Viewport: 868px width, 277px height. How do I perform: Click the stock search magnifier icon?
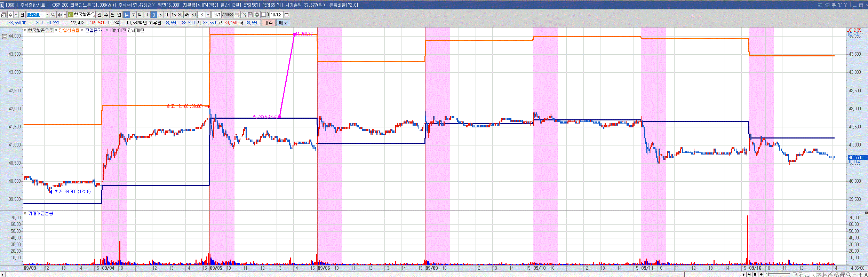pos(53,15)
